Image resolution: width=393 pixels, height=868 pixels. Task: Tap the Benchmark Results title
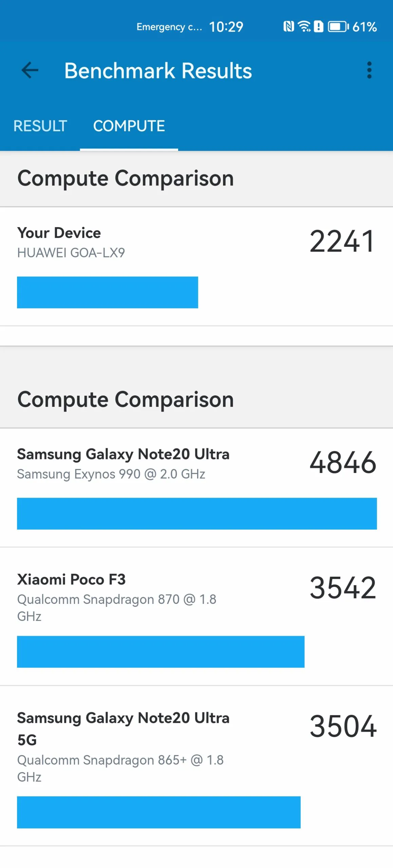pos(158,71)
